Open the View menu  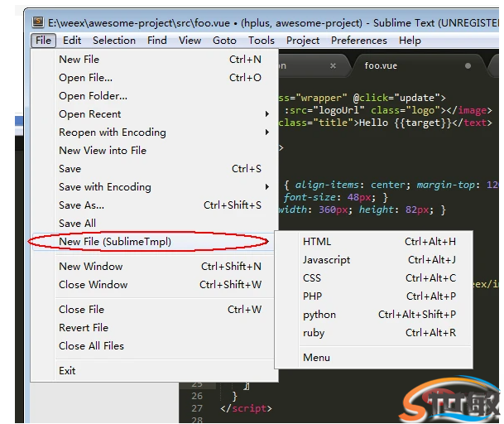(190, 41)
